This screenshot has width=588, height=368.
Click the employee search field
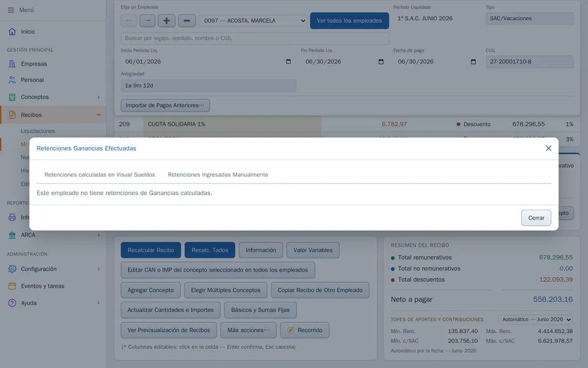(255, 38)
